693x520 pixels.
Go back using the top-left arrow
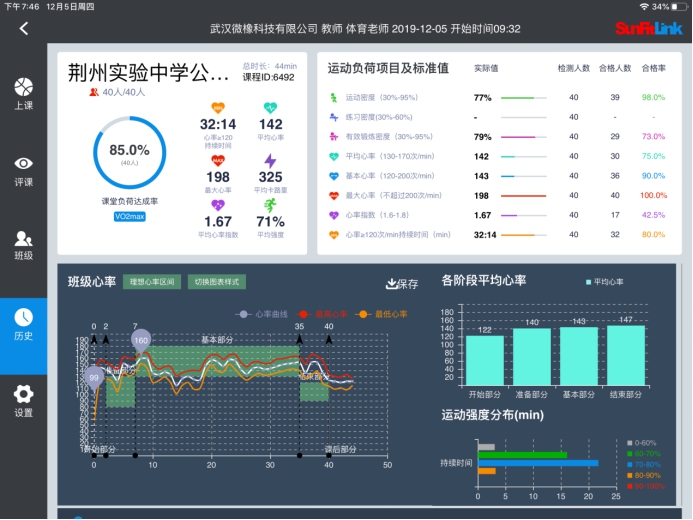tap(24, 28)
